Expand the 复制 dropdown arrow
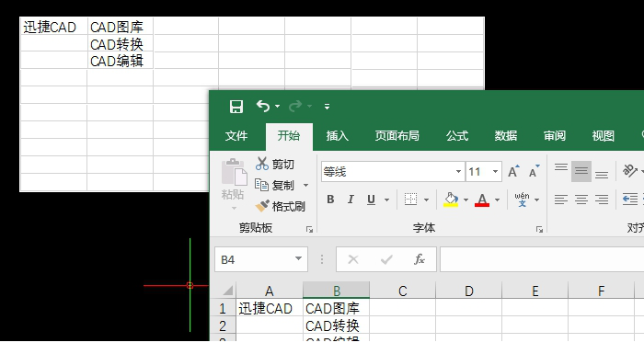 (x=306, y=186)
